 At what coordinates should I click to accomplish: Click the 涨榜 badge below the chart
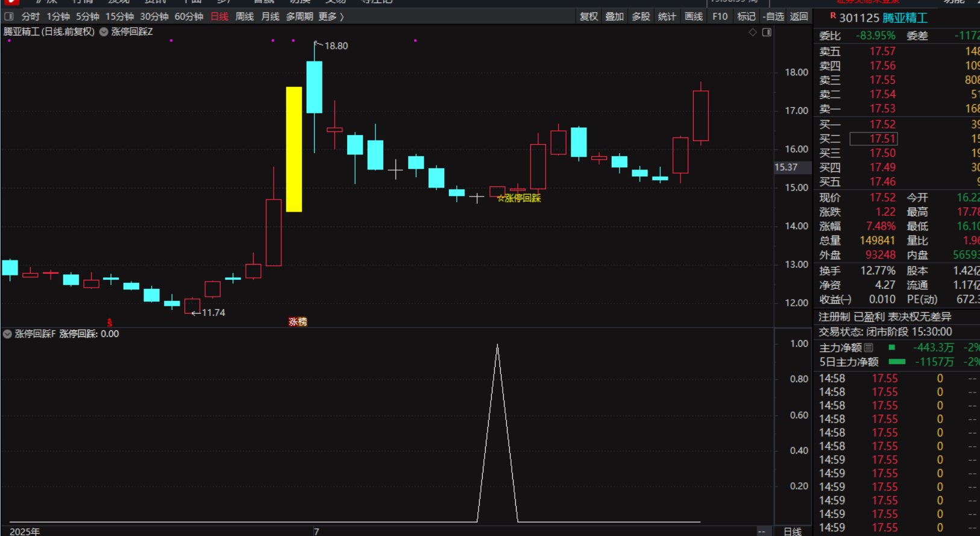coord(298,322)
